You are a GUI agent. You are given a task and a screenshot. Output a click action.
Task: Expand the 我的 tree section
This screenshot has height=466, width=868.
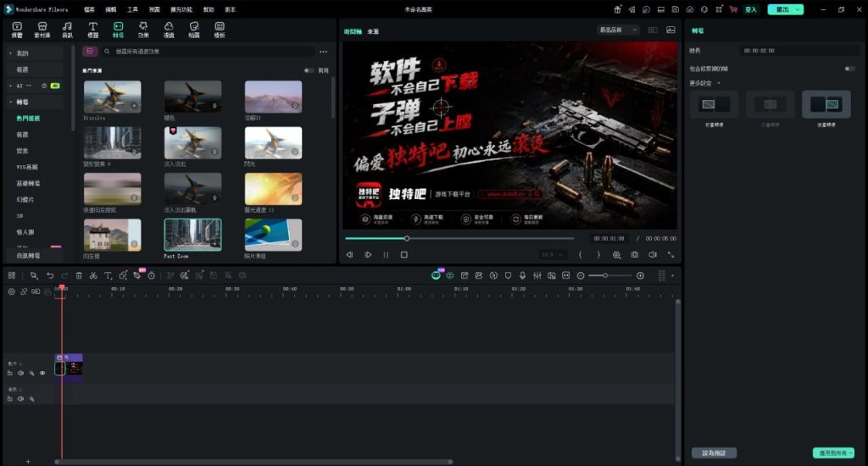10,53
